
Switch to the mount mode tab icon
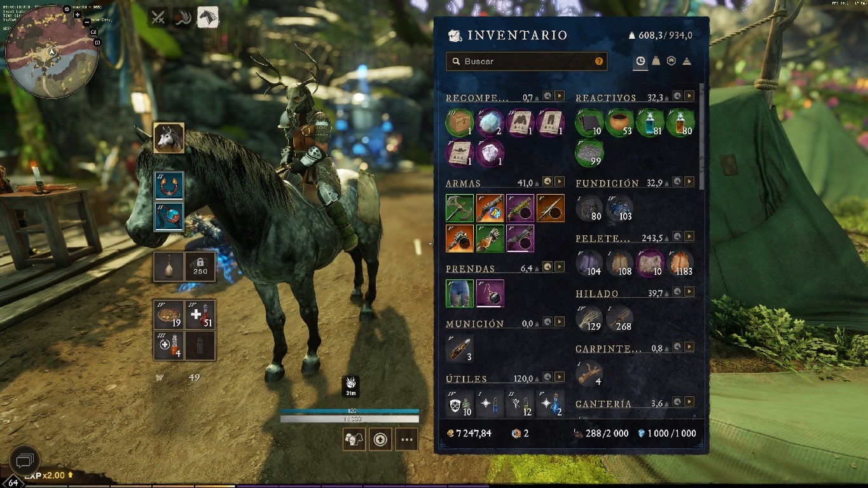click(x=208, y=17)
